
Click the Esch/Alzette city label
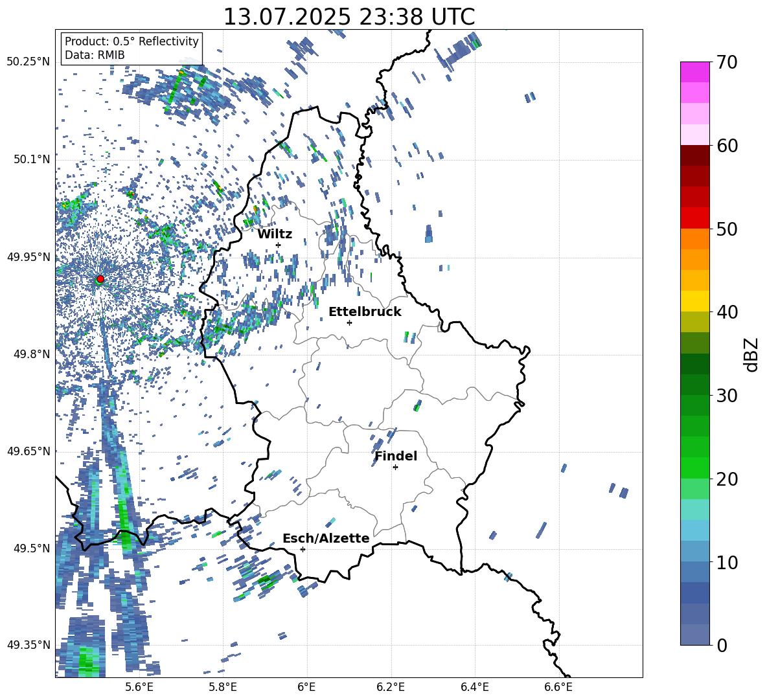click(326, 538)
